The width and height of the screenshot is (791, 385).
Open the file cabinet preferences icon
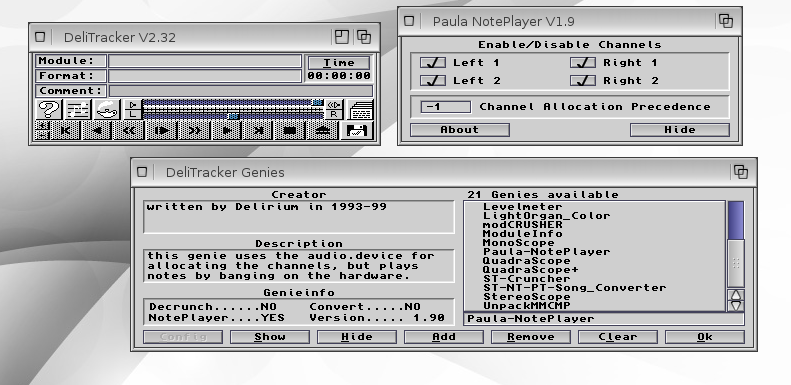point(360,109)
